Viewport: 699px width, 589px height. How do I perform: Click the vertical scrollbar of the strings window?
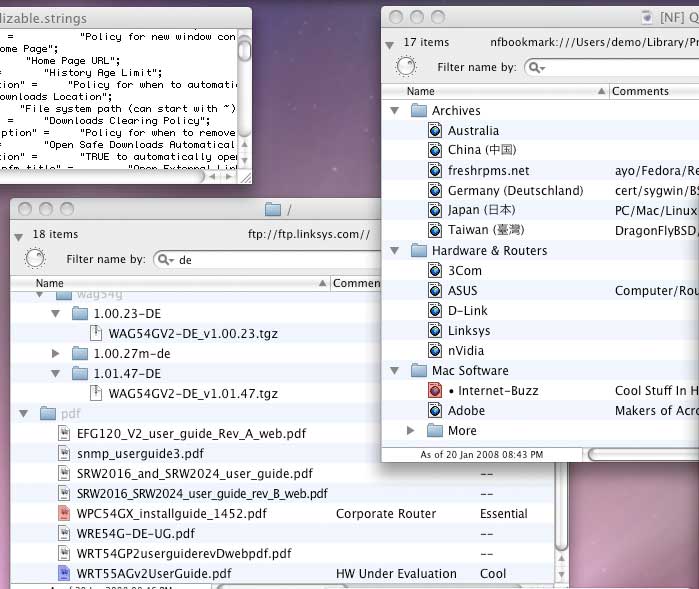[x=244, y=100]
